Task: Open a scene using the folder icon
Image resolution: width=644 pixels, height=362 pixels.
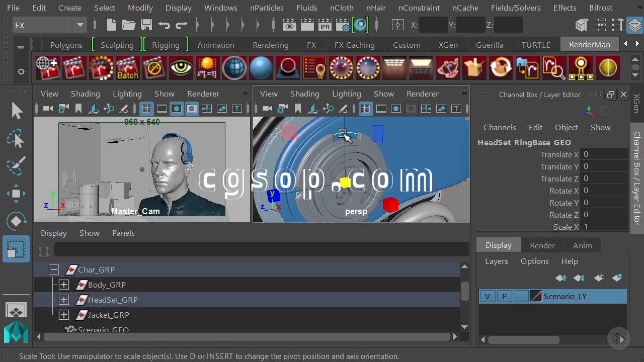Action: pos(129,25)
